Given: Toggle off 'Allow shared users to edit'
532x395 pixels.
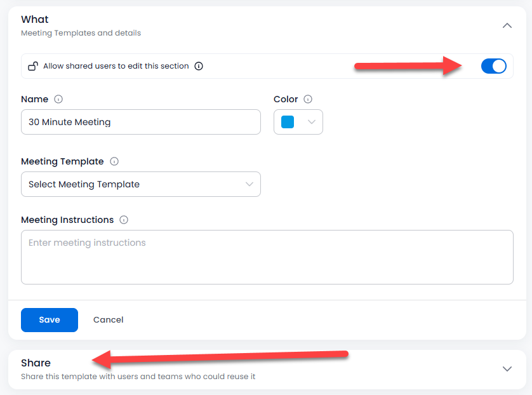Looking at the screenshot, I should coord(494,66).
